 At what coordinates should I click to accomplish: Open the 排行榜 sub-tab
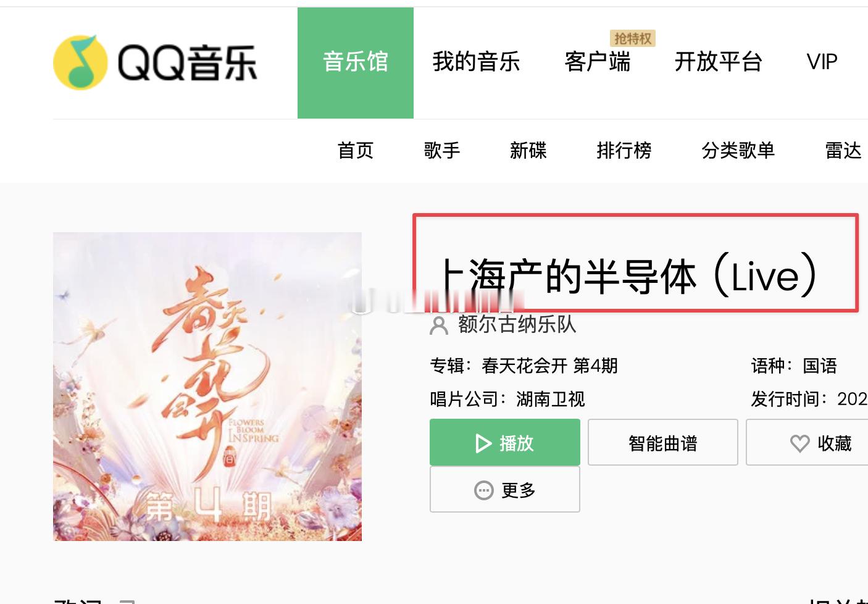[624, 150]
